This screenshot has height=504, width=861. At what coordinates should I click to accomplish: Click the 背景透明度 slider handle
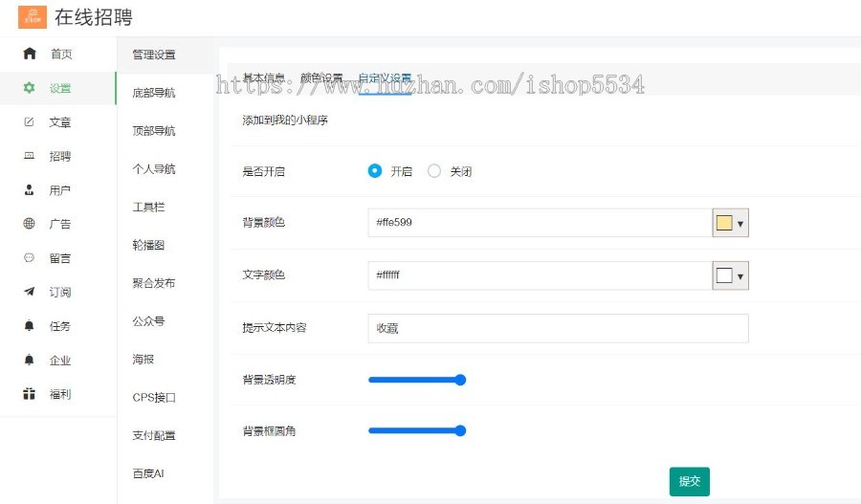point(461,380)
